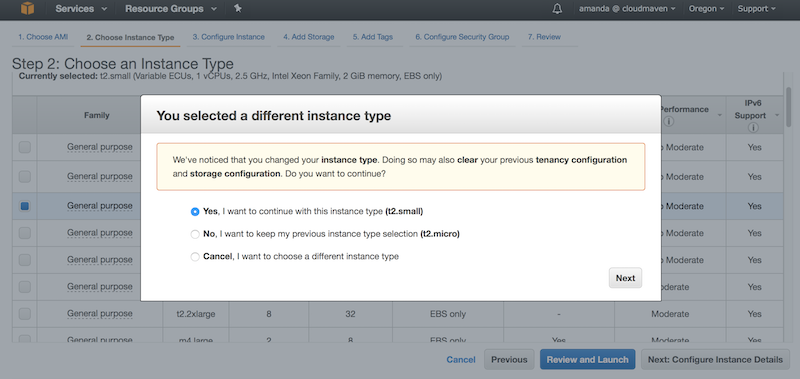Click the Cancel link at the bottom

[x=461, y=360]
